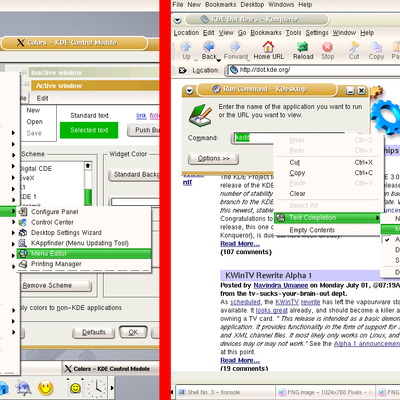Click the clear location bar icon
Image resolution: width=400 pixels, height=400 pixels.
183,70
